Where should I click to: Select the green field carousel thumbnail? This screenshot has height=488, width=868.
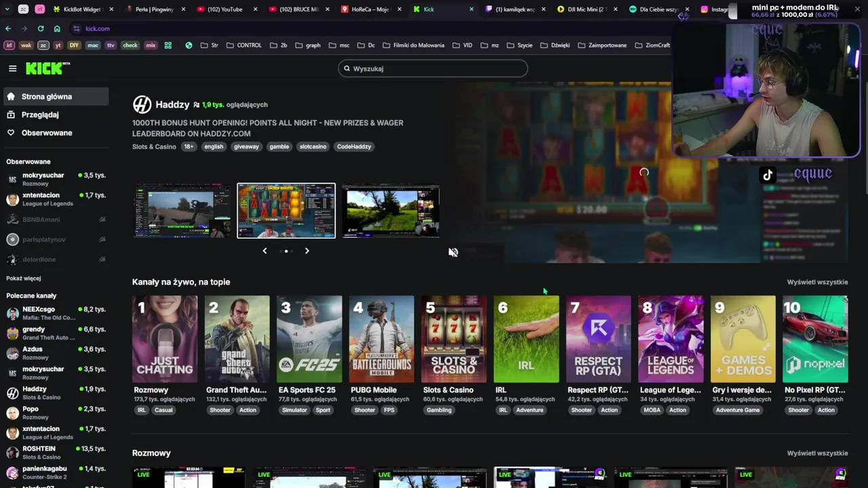[391, 211]
